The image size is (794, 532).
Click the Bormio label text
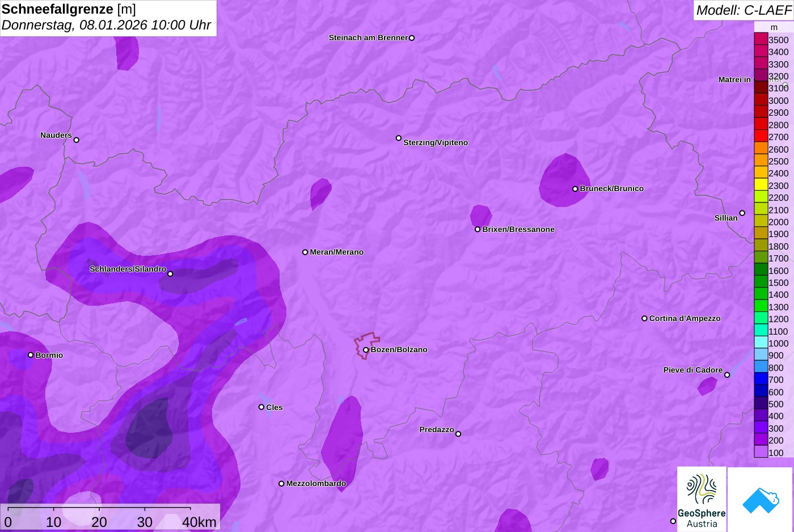pyautogui.click(x=49, y=356)
